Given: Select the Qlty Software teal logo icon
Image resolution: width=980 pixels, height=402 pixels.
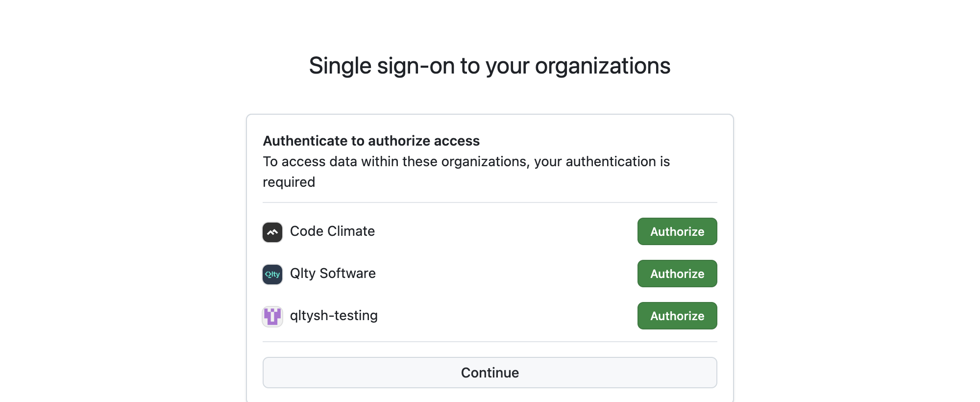Looking at the screenshot, I should [272, 275].
